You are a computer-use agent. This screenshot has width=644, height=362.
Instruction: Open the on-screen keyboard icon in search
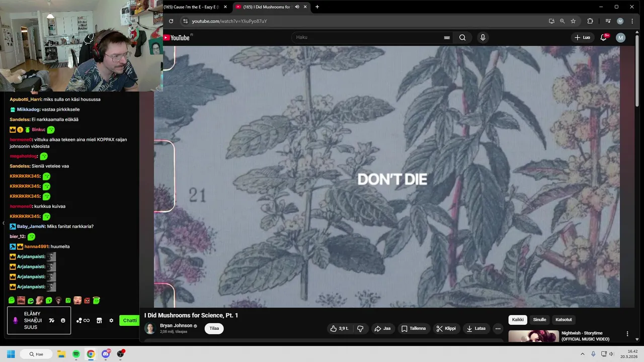[447, 37]
